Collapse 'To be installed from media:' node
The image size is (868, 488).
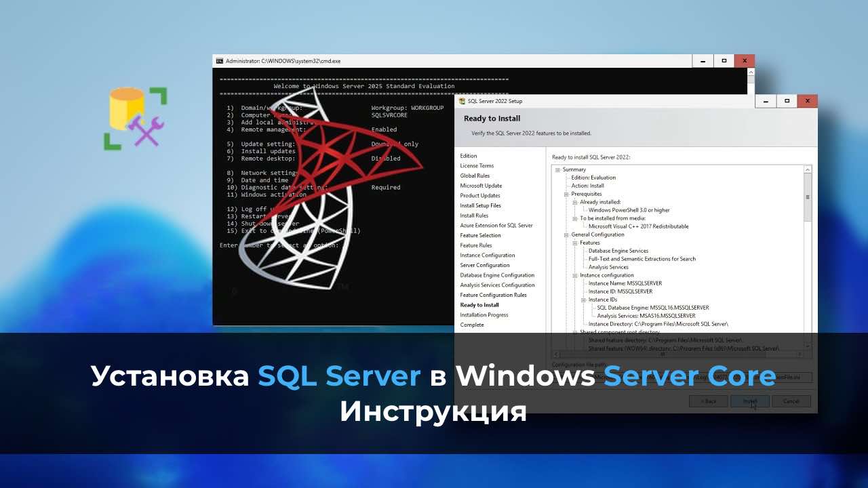point(575,218)
